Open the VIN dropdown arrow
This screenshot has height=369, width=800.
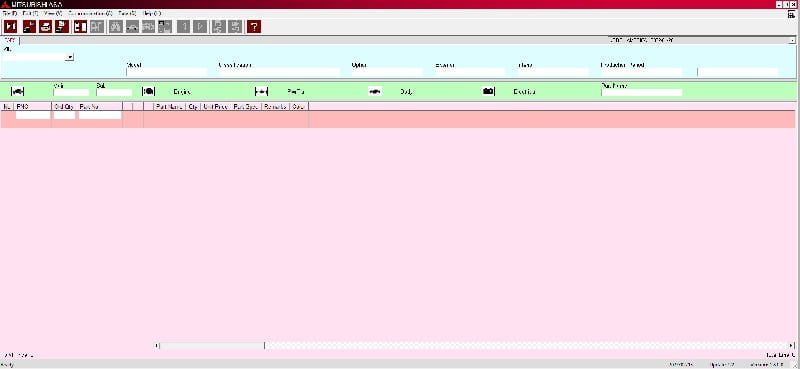click(70, 57)
